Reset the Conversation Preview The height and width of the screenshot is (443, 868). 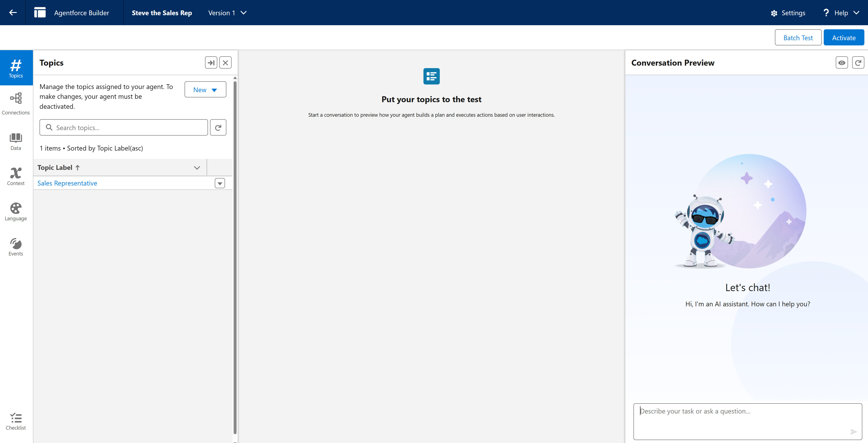pyautogui.click(x=858, y=63)
